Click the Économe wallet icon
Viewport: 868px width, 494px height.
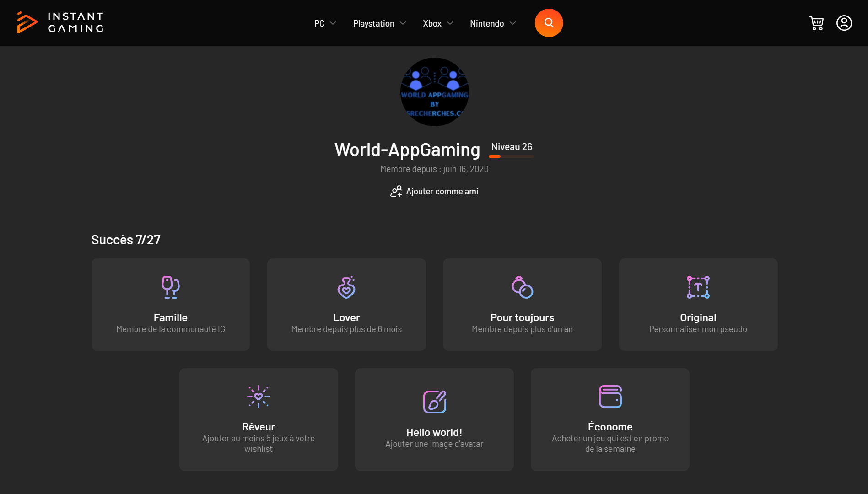[610, 397]
